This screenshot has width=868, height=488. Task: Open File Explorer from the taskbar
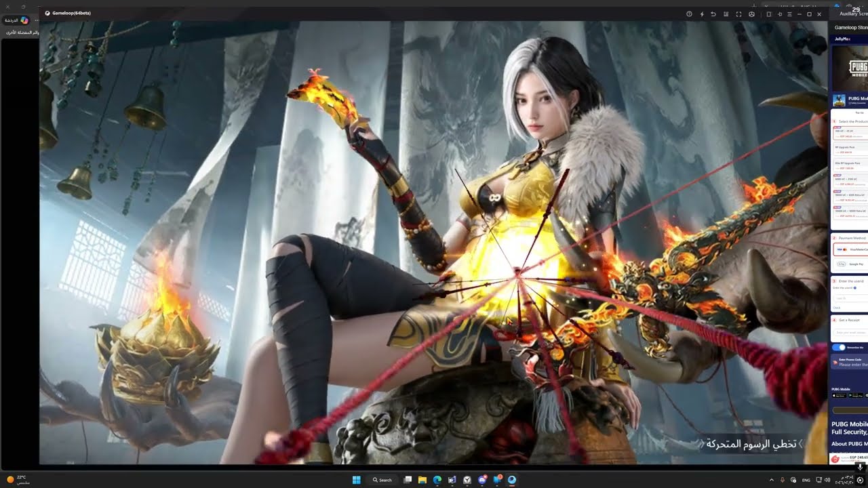(422, 480)
